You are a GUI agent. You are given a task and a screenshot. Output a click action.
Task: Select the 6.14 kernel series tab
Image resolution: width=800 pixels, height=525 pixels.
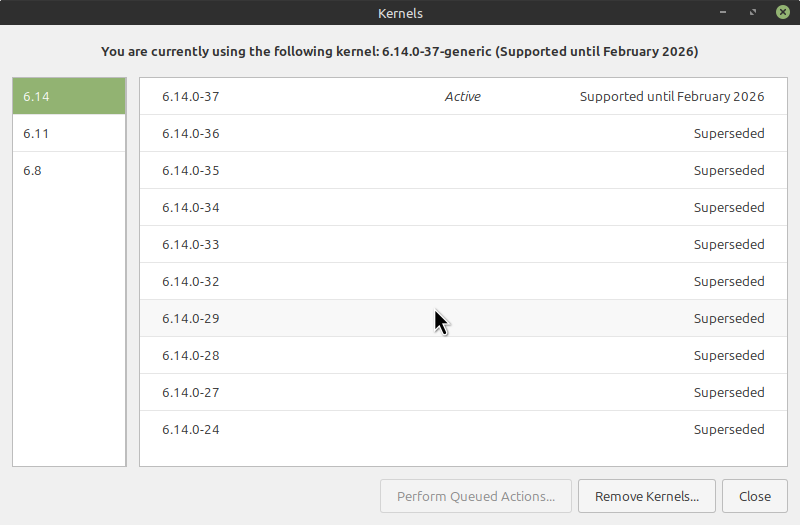tap(68, 96)
